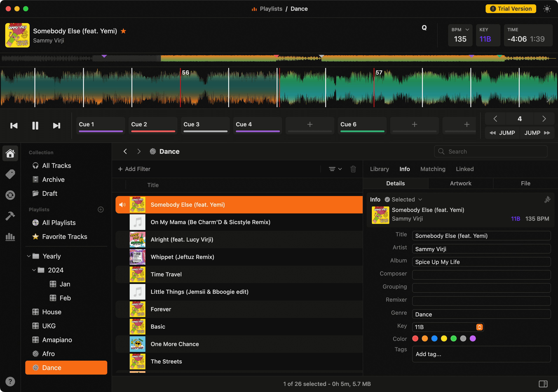This screenshot has width=558, height=392.
Task: Open the Statistics chart section in the sidebar
Action: 10,237
